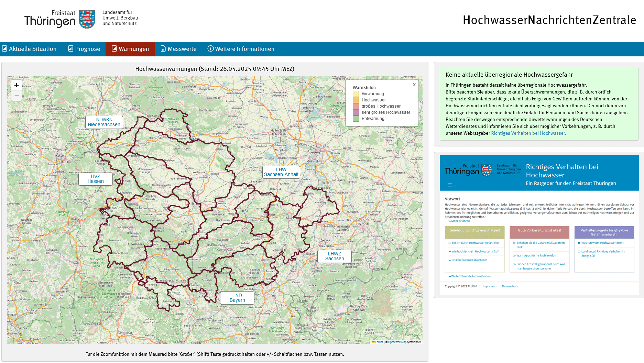Open the Messwerte tab

(178, 49)
